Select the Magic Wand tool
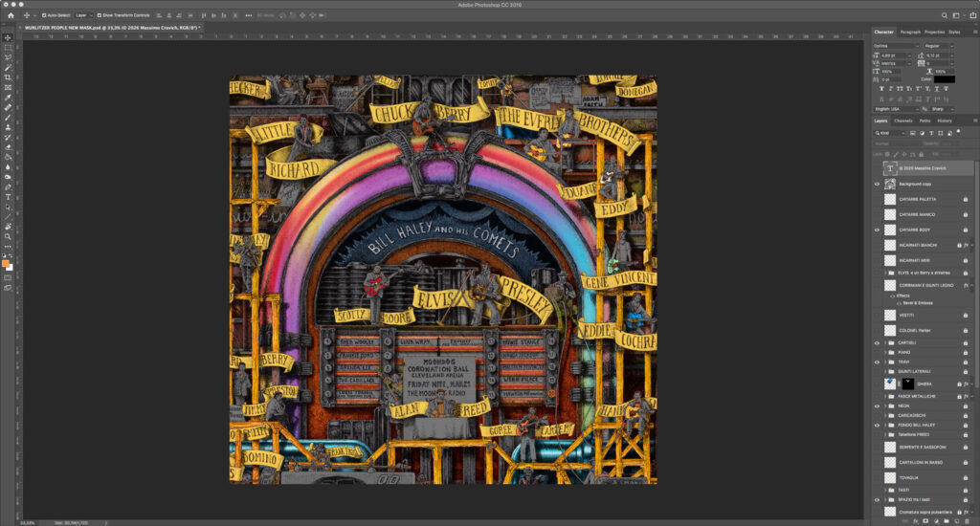 pos(8,68)
